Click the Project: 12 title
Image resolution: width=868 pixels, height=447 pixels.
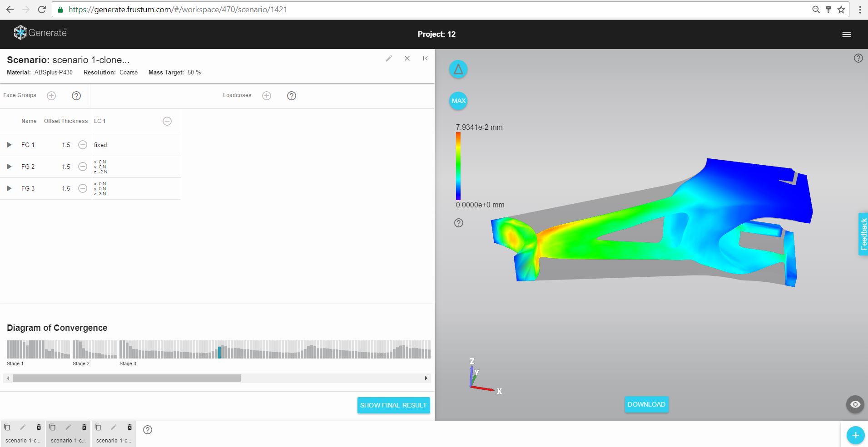point(436,34)
